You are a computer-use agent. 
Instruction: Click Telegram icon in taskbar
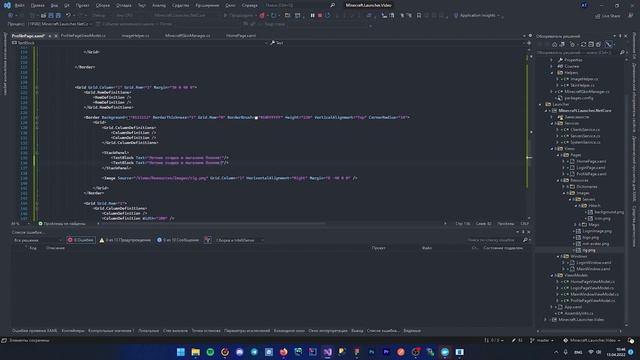254,352
